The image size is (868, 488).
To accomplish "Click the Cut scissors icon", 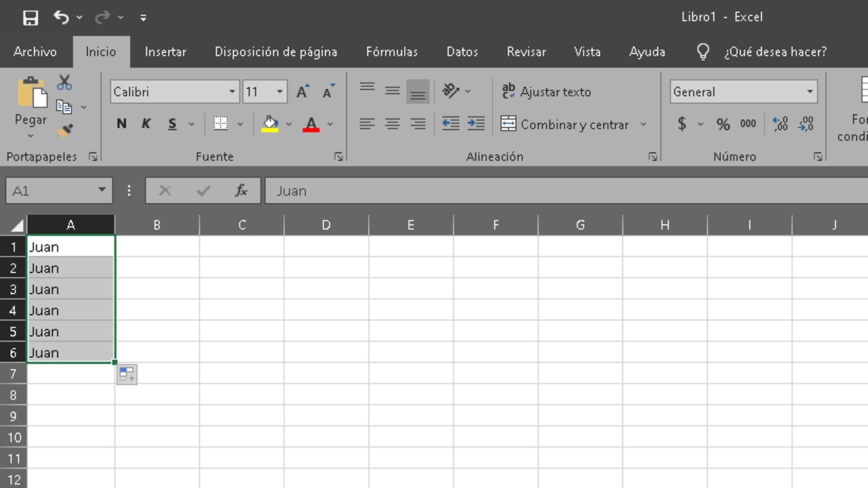I will click(64, 83).
